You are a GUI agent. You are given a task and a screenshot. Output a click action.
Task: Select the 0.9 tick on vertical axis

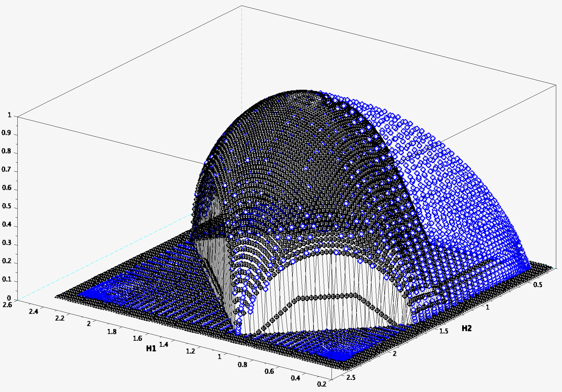[x=6, y=133]
